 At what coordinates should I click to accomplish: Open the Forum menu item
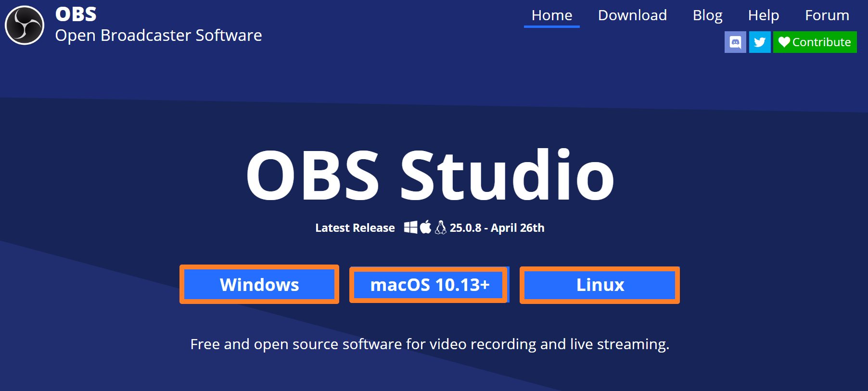point(827,15)
